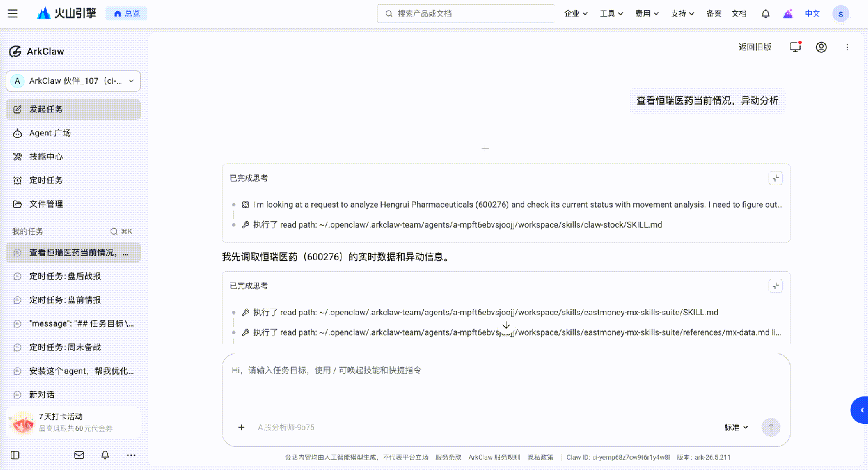Open task 定时任务:盘前情报
The height and width of the screenshot is (470, 868).
(x=73, y=300)
